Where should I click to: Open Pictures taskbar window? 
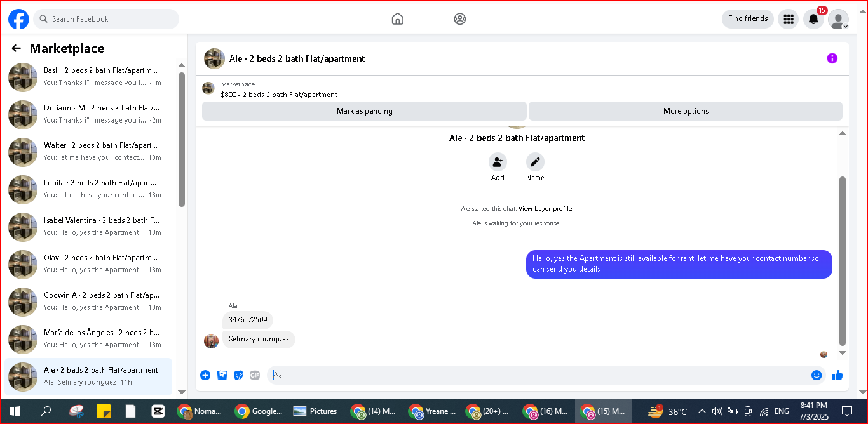tap(315, 411)
